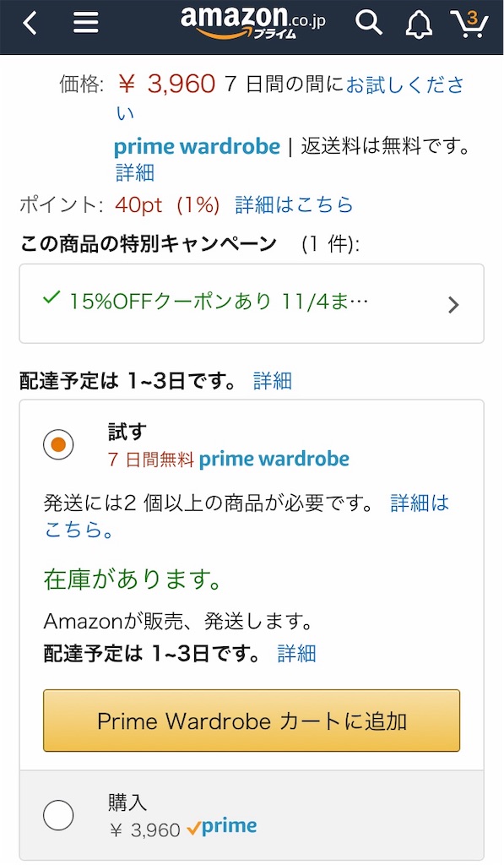Tap the cart badge showing 3 items

pos(474,15)
